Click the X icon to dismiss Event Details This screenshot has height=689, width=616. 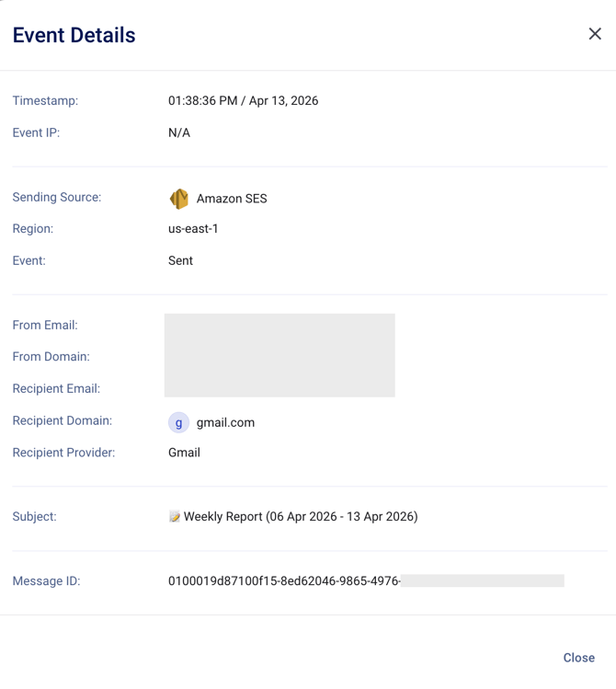click(595, 34)
